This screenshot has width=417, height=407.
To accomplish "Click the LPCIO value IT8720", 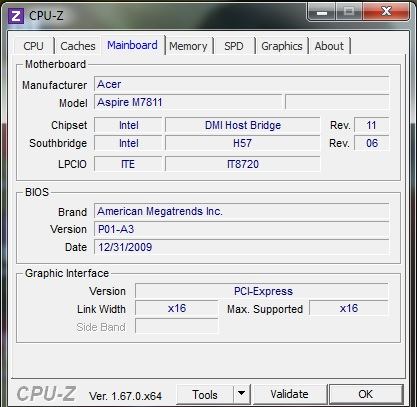I will click(243, 164).
